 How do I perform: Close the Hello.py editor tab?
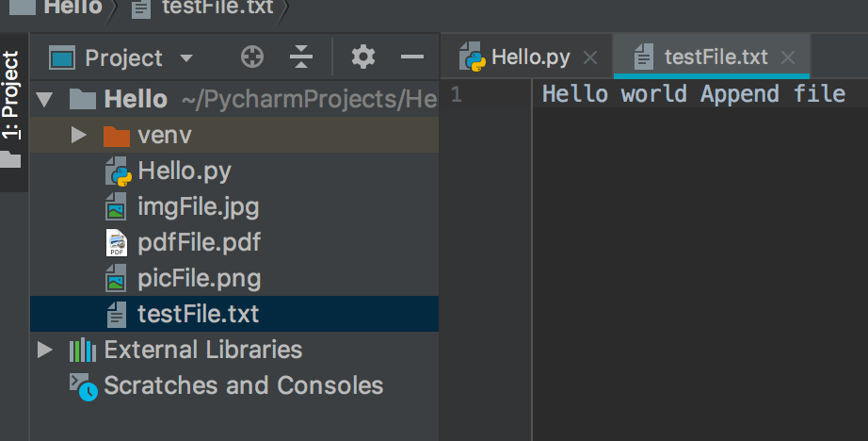(x=590, y=57)
